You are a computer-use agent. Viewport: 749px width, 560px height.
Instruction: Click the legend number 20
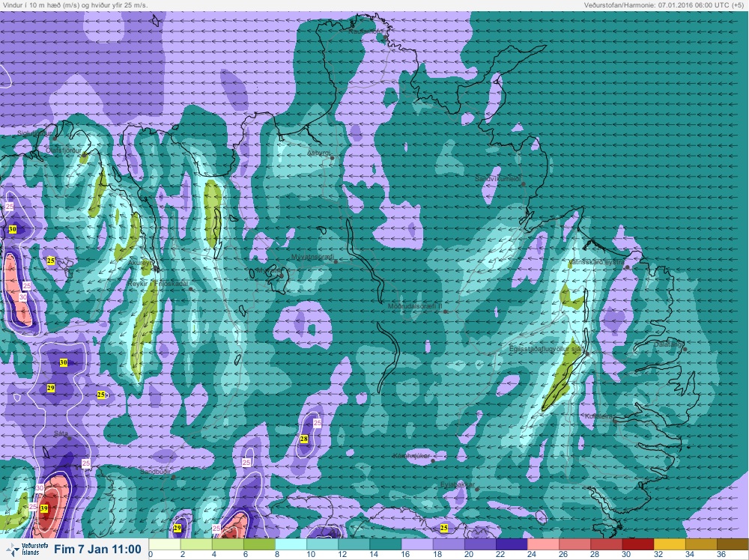coord(469,554)
